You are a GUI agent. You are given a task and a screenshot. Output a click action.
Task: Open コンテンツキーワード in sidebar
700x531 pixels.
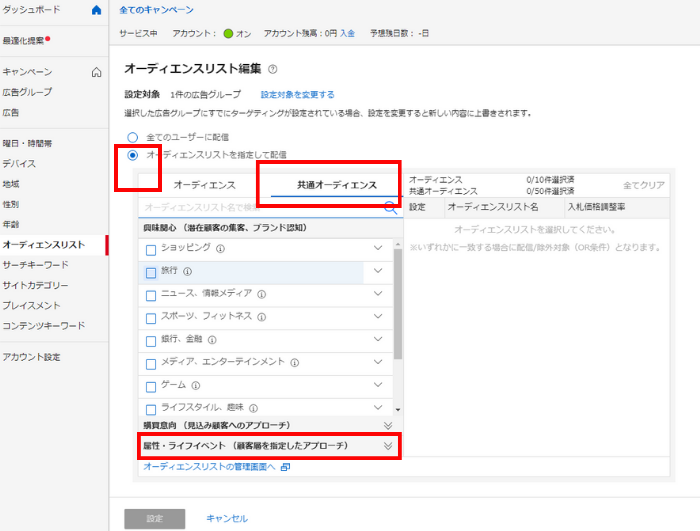tap(44, 326)
